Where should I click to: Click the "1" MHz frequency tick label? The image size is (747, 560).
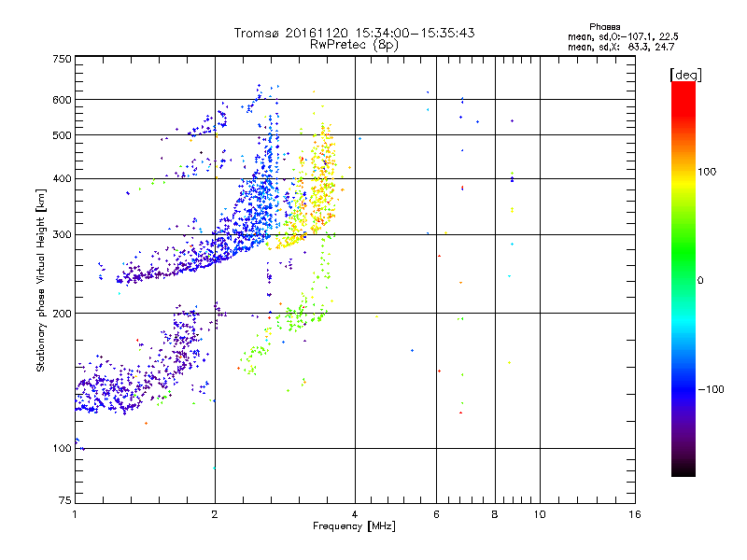click(75, 514)
